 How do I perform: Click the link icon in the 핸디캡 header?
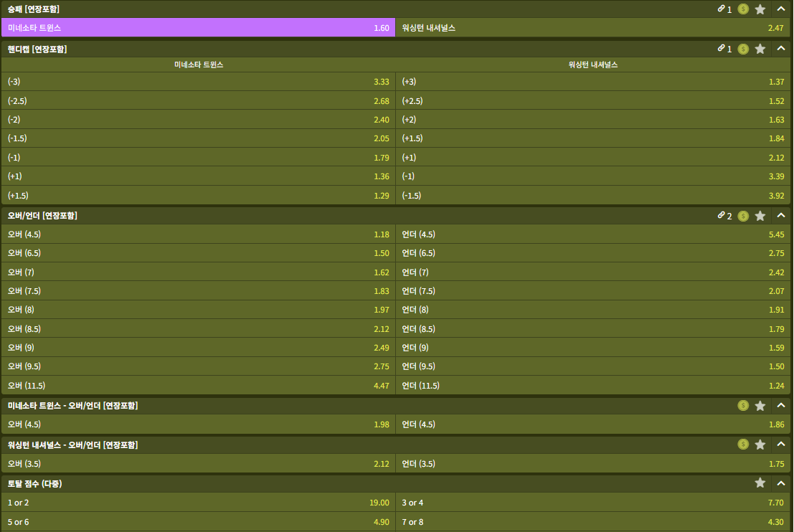point(721,49)
